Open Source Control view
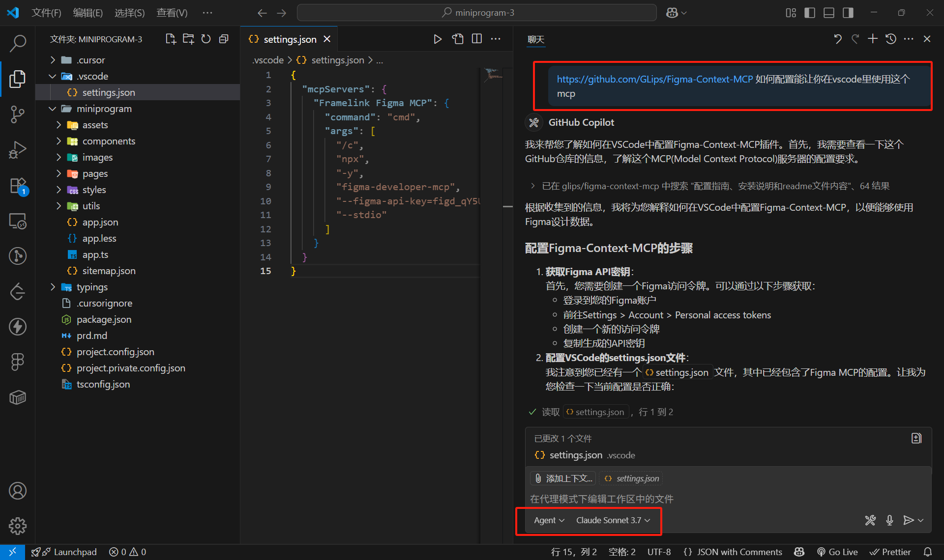Viewport: 944px width, 560px height. tap(18, 114)
